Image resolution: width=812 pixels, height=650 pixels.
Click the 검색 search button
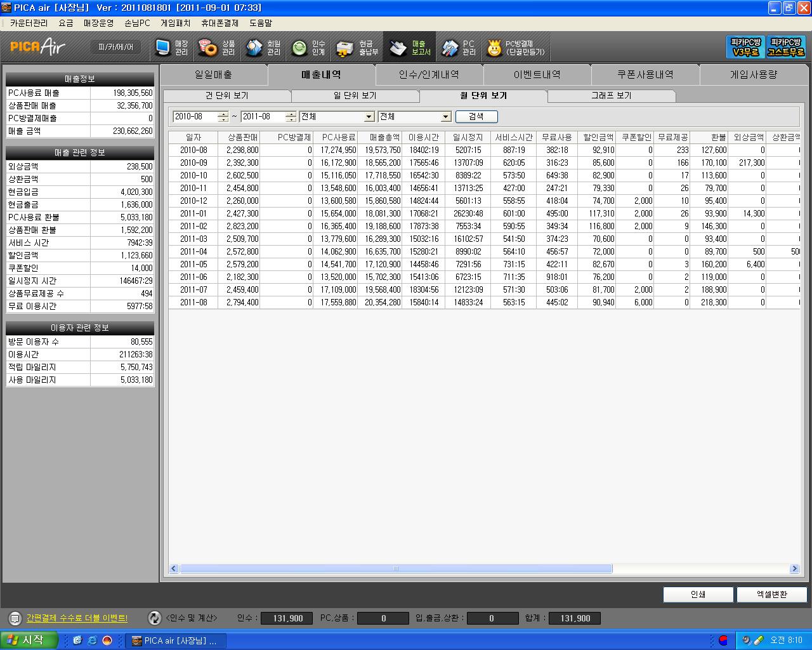click(476, 117)
